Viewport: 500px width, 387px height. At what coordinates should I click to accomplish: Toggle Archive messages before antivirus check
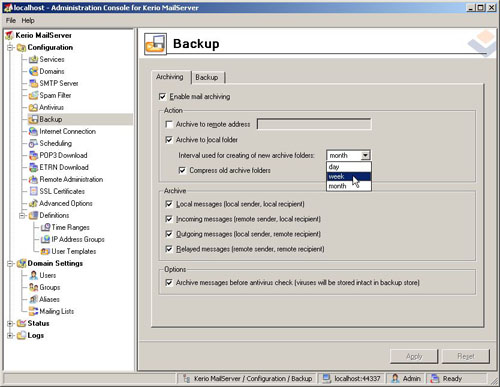pos(169,283)
